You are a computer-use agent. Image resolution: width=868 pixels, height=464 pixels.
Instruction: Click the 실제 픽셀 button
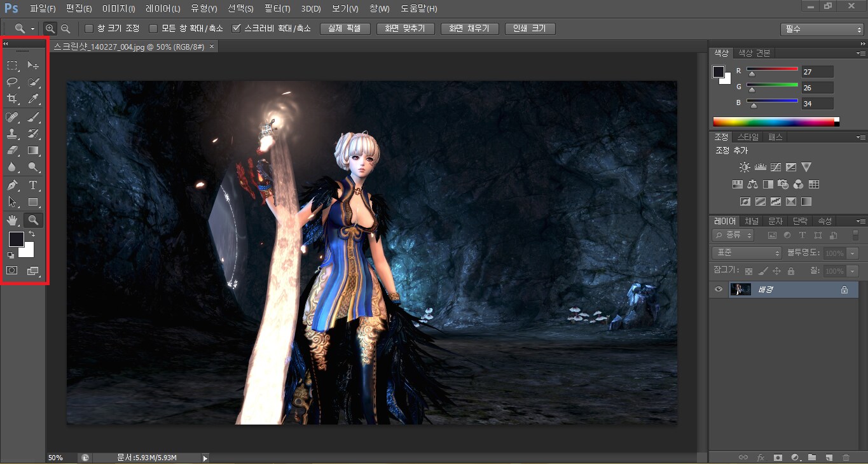(x=345, y=29)
